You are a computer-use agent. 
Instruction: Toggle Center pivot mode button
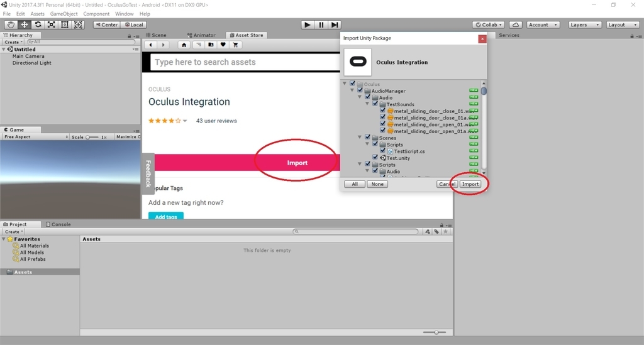click(107, 25)
